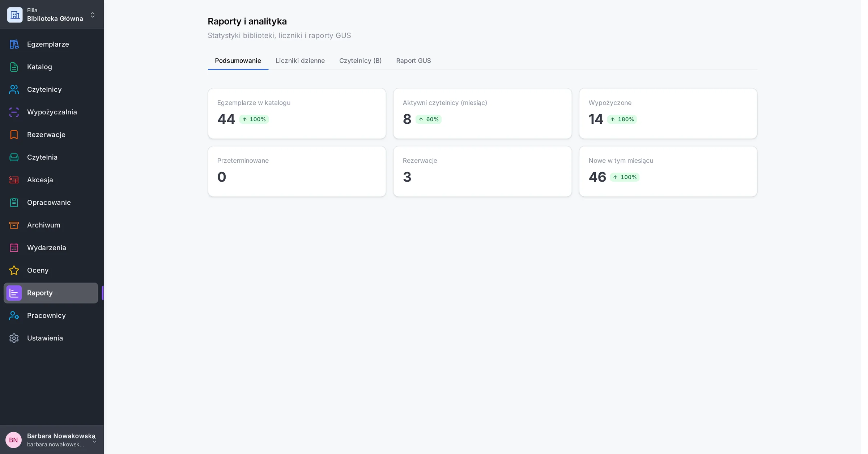Click the Rezerwacje bookmark icon
This screenshot has height=454, width=868.
14,135
